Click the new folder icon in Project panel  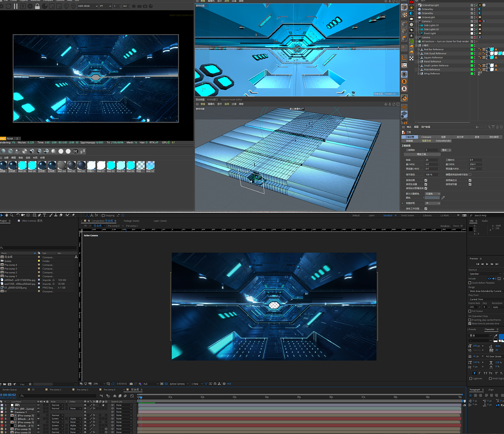[x=5, y=384]
